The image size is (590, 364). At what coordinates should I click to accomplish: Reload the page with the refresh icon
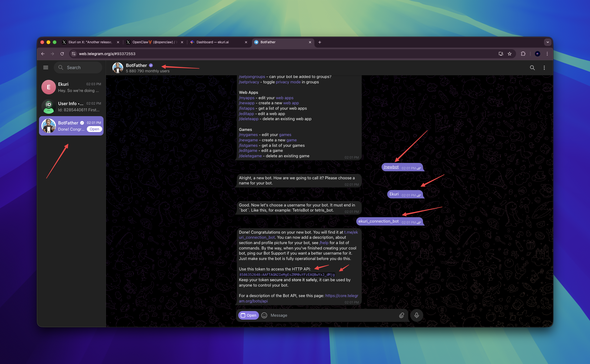point(62,54)
